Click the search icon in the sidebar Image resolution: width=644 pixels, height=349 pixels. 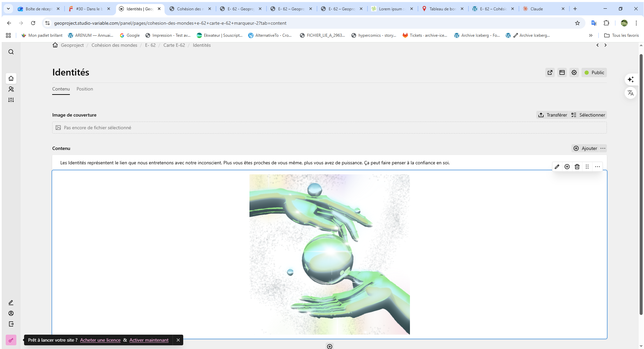[x=11, y=52]
